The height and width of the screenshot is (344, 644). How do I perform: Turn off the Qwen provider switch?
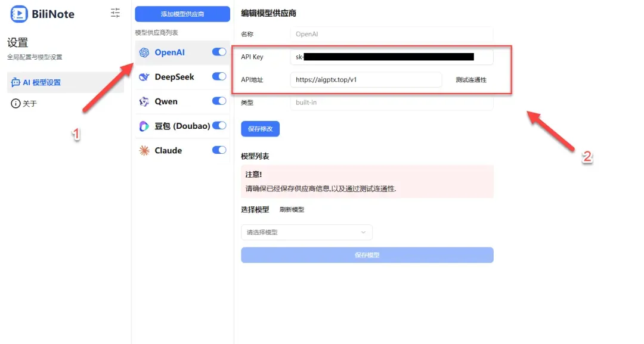click(x=219, y=101)
